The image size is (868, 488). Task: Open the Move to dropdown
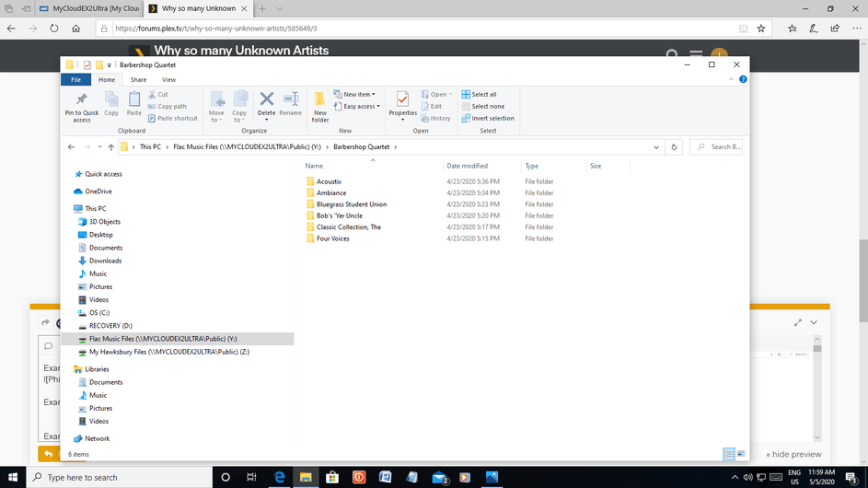coord(216,108)
